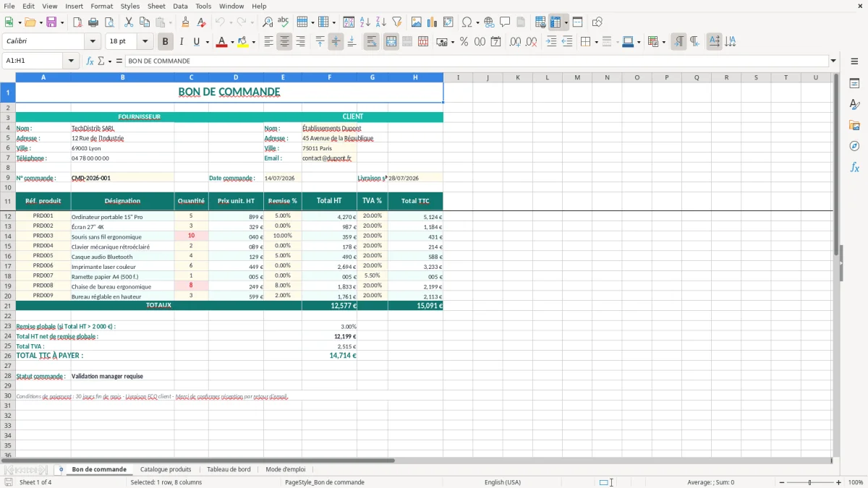
Task: Insert hyperlink icon
Action: (x=489, y=22)
